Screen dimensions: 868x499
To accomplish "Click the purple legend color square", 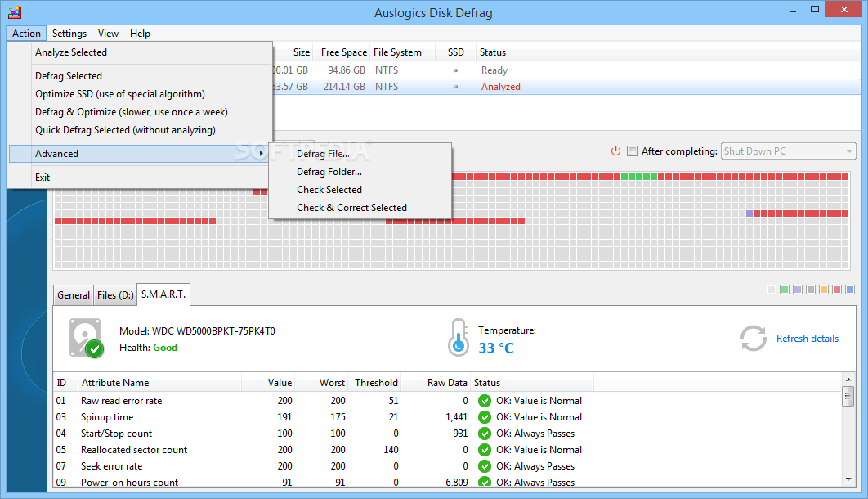I will (798, 290).
